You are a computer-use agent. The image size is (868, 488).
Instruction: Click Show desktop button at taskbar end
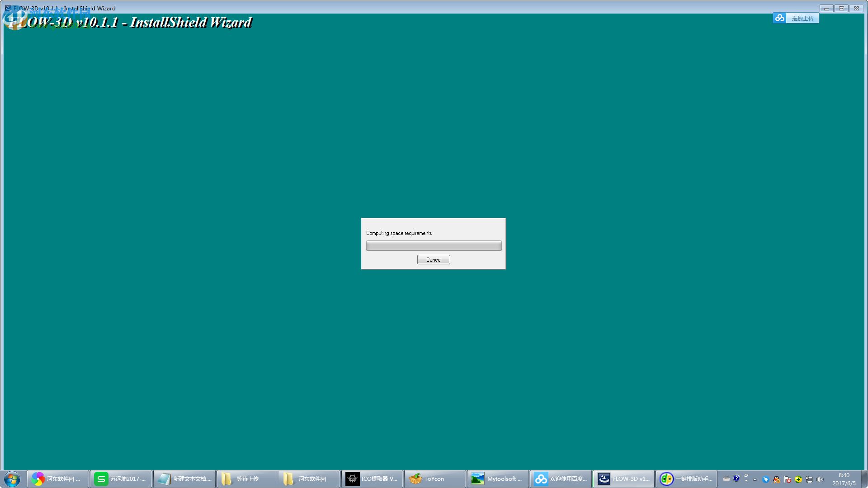point(864,479)
